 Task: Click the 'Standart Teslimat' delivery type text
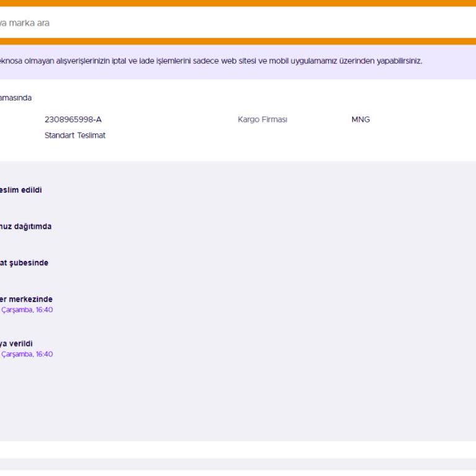pyautogui.click(x=75, y=135)
